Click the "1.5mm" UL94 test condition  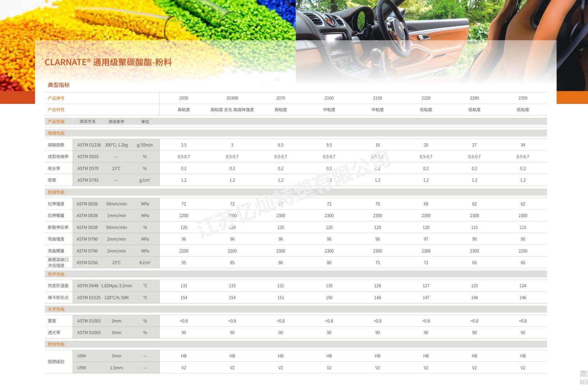coord(117,368)
